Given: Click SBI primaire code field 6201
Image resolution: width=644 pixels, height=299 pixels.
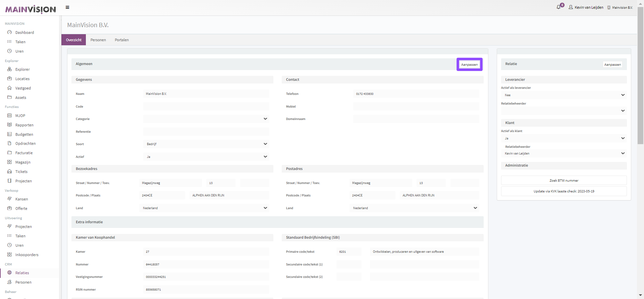Looking at the screenshot, I should pyautogui.click(x=349, y=252).
